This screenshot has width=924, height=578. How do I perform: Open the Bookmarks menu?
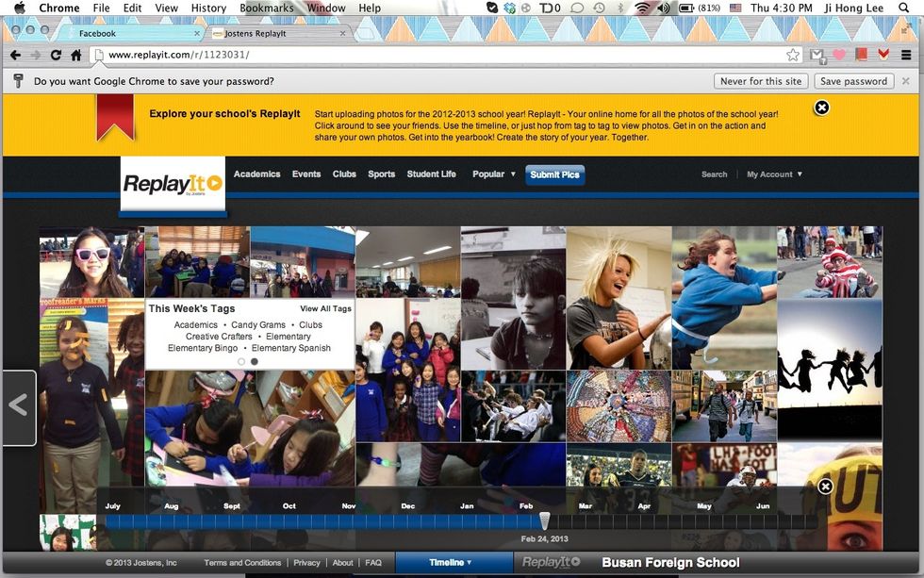[x=266, y=8]
